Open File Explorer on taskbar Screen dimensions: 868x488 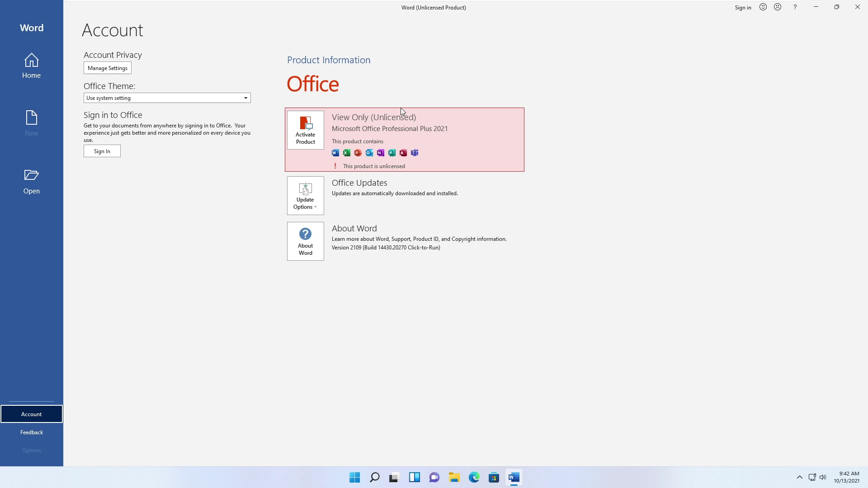click(454, 478)
